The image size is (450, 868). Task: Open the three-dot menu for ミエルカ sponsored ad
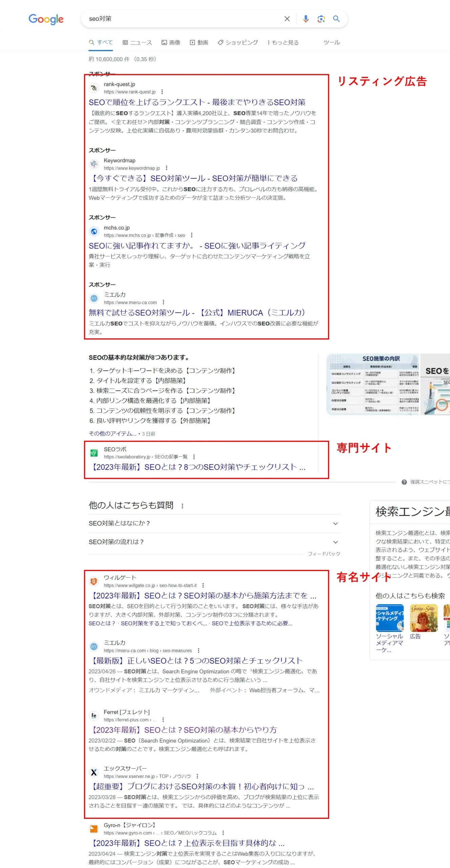(x=163, y=302)
